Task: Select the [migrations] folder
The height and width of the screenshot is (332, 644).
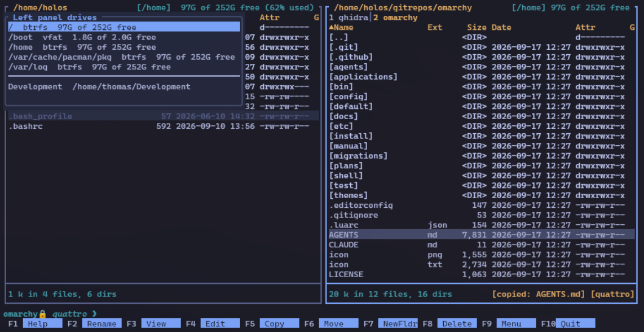Action: click(482, 156)
